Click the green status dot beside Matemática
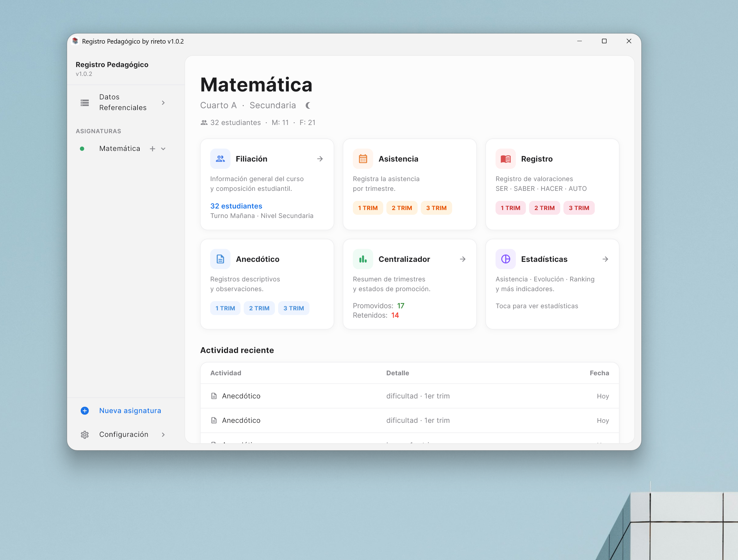738x560 pixels. (82, 149)
